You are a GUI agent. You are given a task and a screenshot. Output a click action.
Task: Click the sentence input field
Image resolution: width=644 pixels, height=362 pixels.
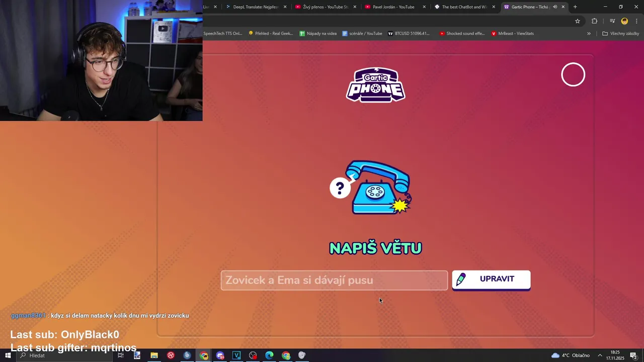pyautogui.click(x=334, y=280)
